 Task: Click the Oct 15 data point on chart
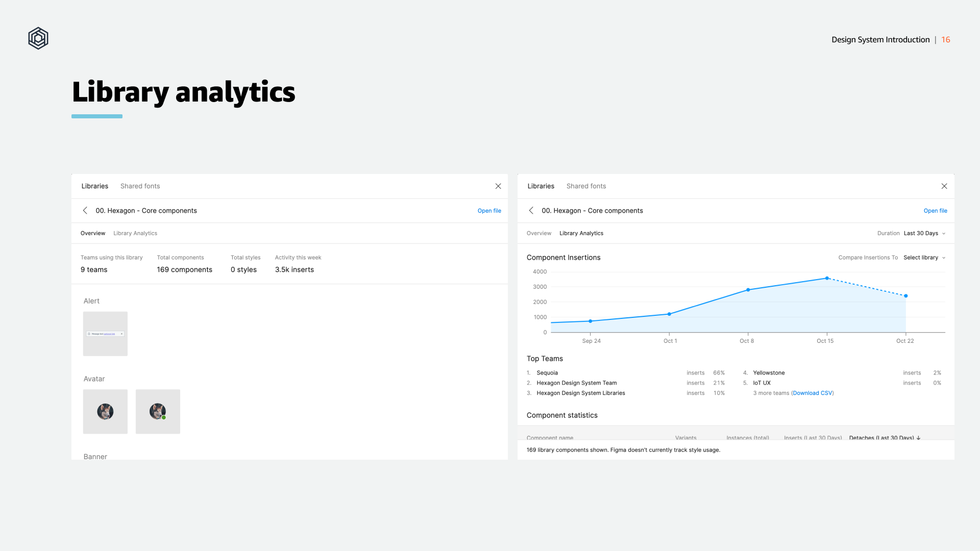coord(827,278)
